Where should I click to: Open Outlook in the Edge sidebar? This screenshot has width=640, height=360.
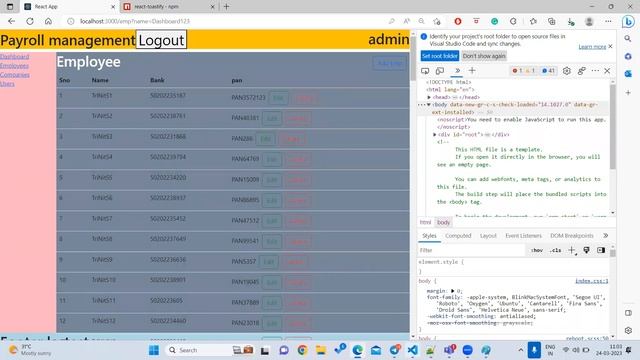pos(628,73)
